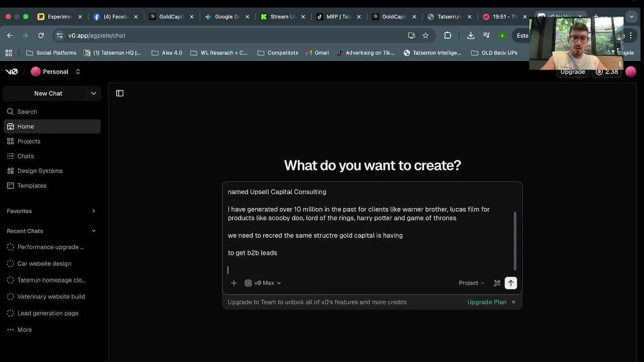Open the bookmarks apps grid icon
644x362 pixels.
click(x=9, y=53)
